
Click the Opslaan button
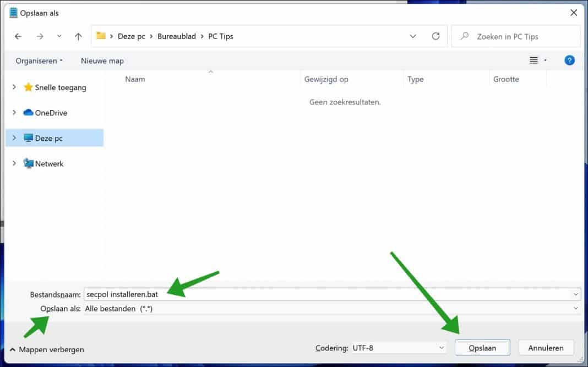(x=482, y=347)
